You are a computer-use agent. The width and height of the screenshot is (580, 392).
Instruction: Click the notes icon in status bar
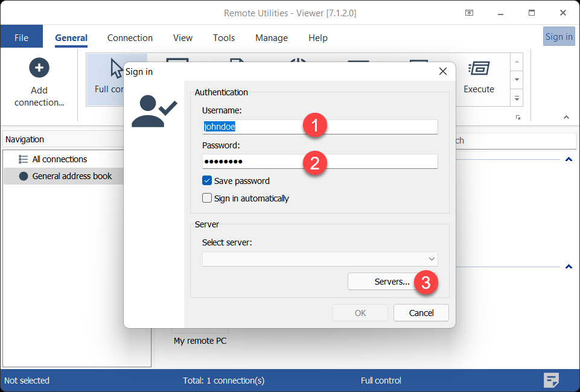point(550,380)
